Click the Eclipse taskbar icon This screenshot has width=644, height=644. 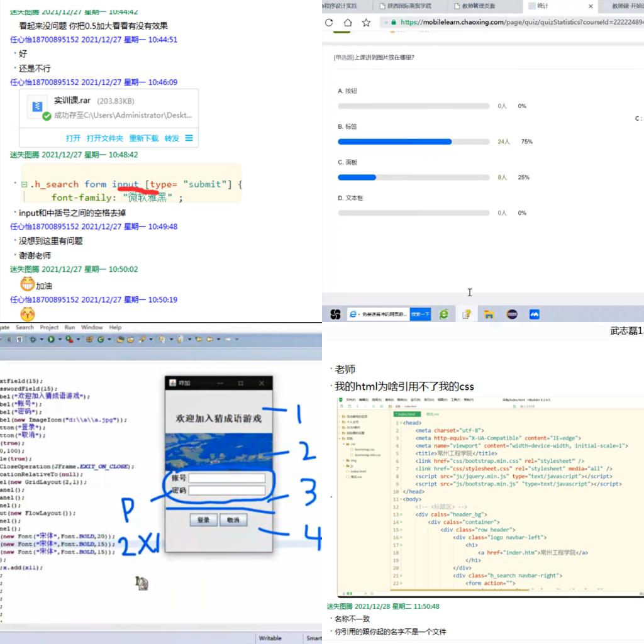click(512, 314)
